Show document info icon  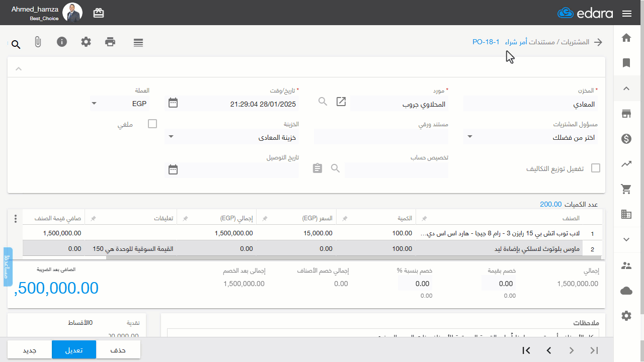click(62, 42)
